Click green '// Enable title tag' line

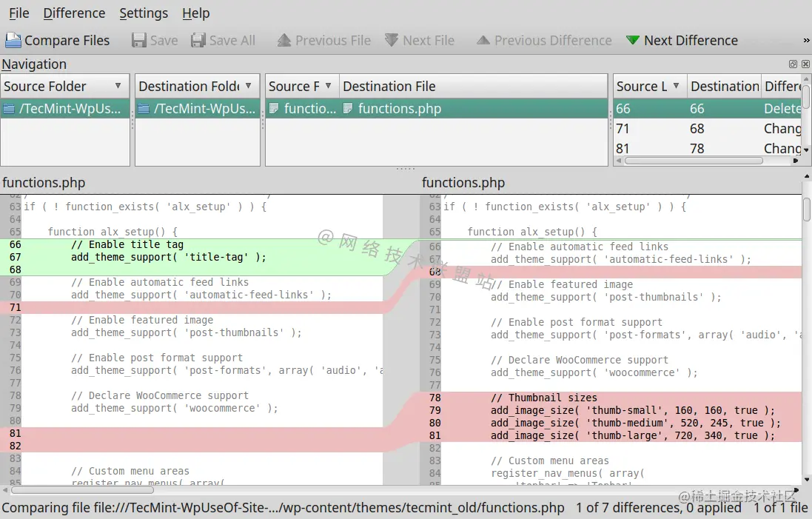(x=127, y=244)
